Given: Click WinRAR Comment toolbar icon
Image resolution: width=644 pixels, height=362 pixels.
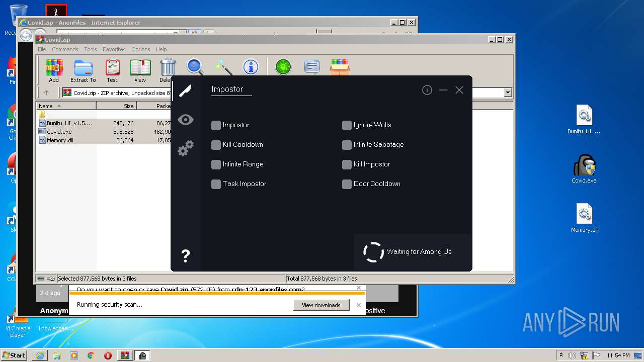Looking at the screenshot, I should [312, 67].
